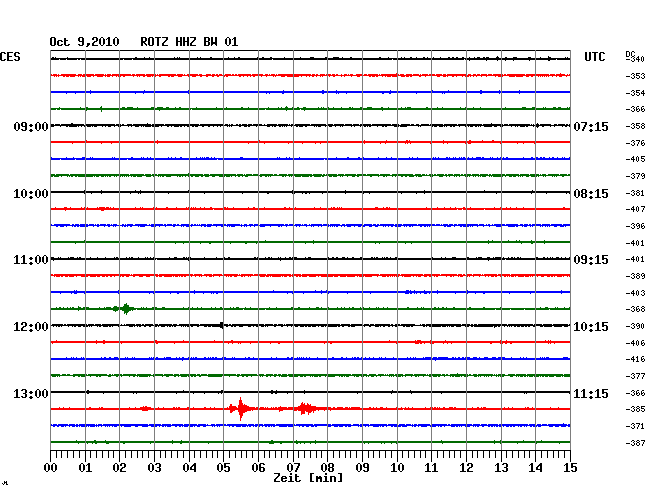Click the large red seismic event burst

[241, 409]
